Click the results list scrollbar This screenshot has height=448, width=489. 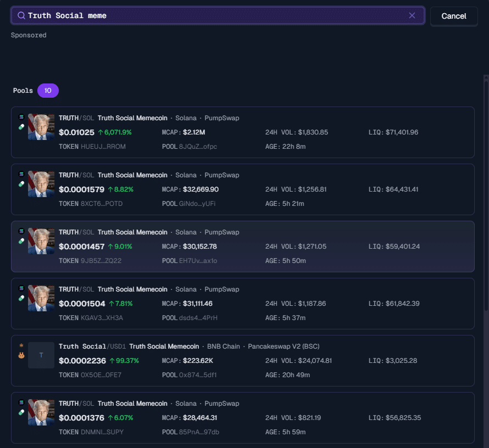(x=486, y=195)
